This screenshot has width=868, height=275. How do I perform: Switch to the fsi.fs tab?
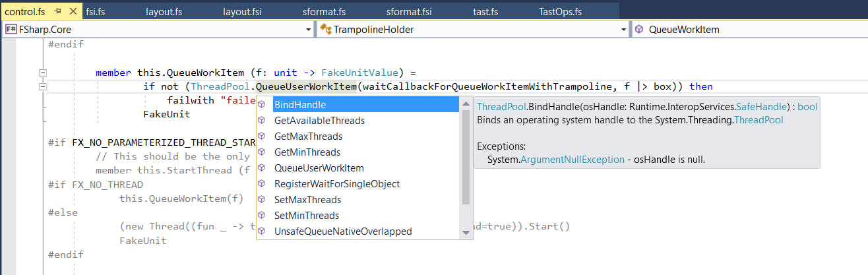click(x=96, y=12)
